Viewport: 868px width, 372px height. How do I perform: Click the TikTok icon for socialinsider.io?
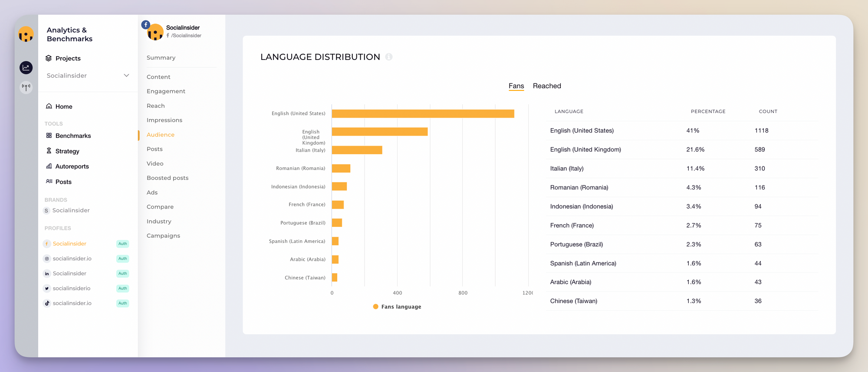point(47,303)
